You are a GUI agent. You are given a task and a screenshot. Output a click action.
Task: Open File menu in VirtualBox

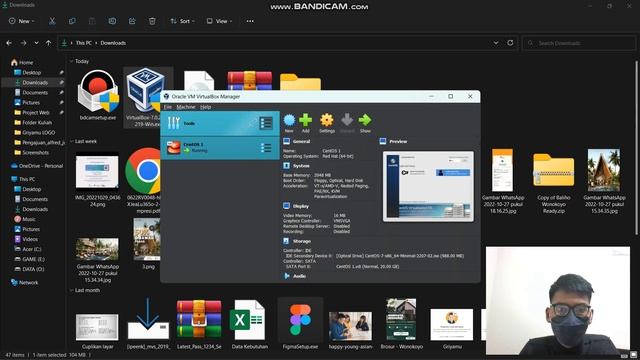[168, 107]
